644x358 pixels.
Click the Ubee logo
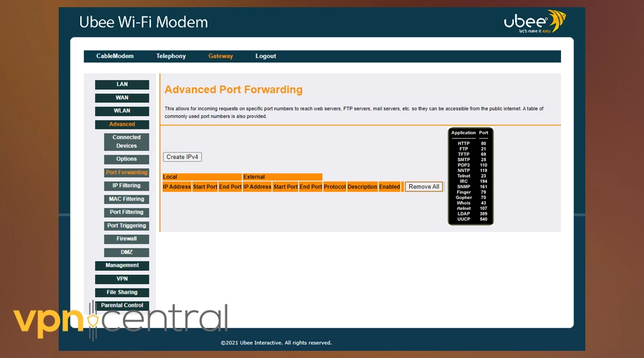535,21
